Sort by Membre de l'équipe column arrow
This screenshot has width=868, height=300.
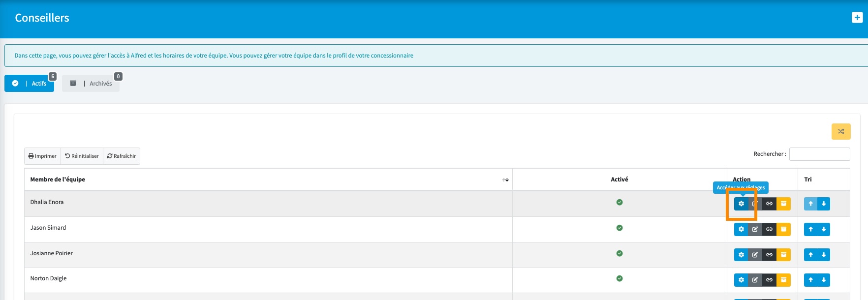[x=505, y=180]
